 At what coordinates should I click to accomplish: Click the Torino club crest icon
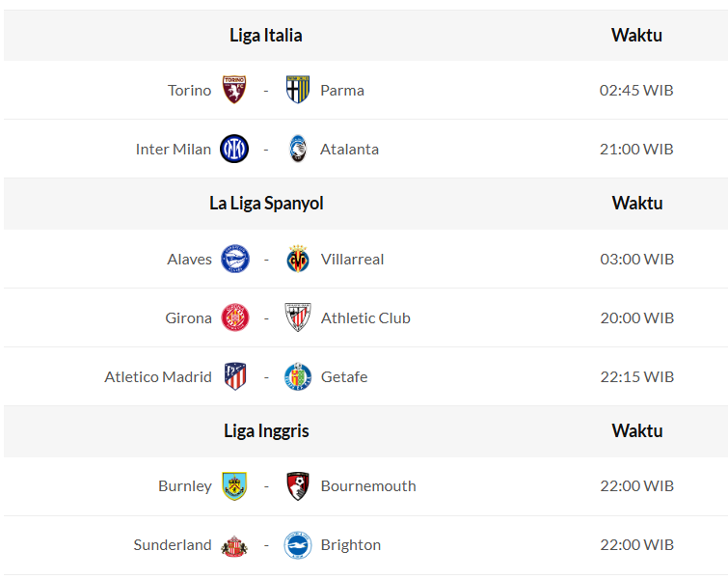click(234, 90)
